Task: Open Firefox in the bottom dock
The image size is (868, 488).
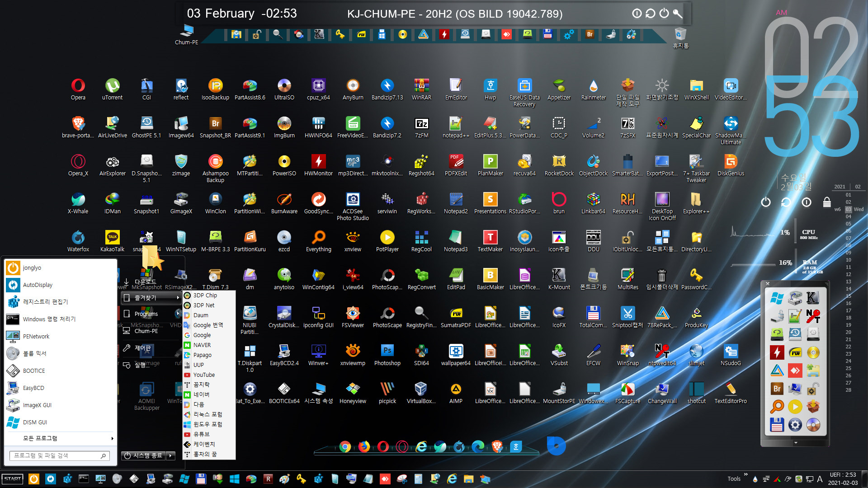Action: coord(364,447)
